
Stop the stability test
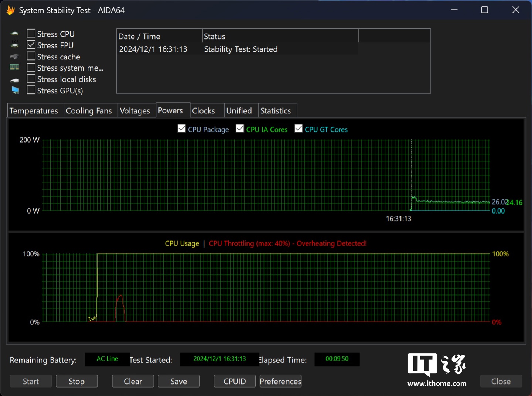point(76,381)
